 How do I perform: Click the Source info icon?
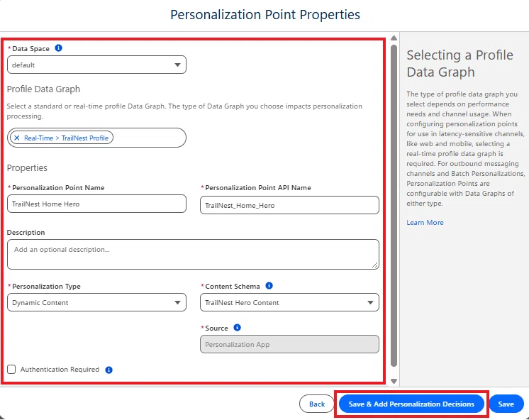tap(237, 328)
